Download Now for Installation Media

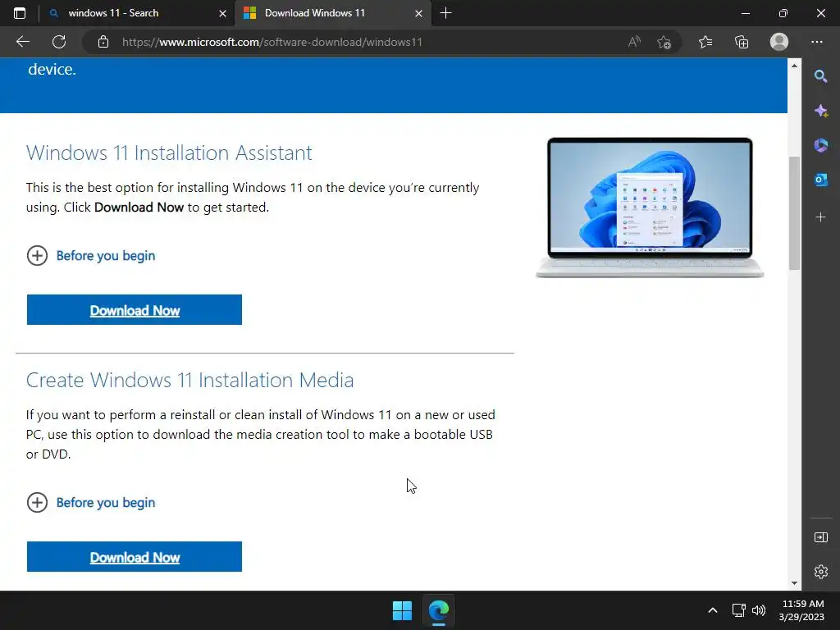[x=135, y=557]
